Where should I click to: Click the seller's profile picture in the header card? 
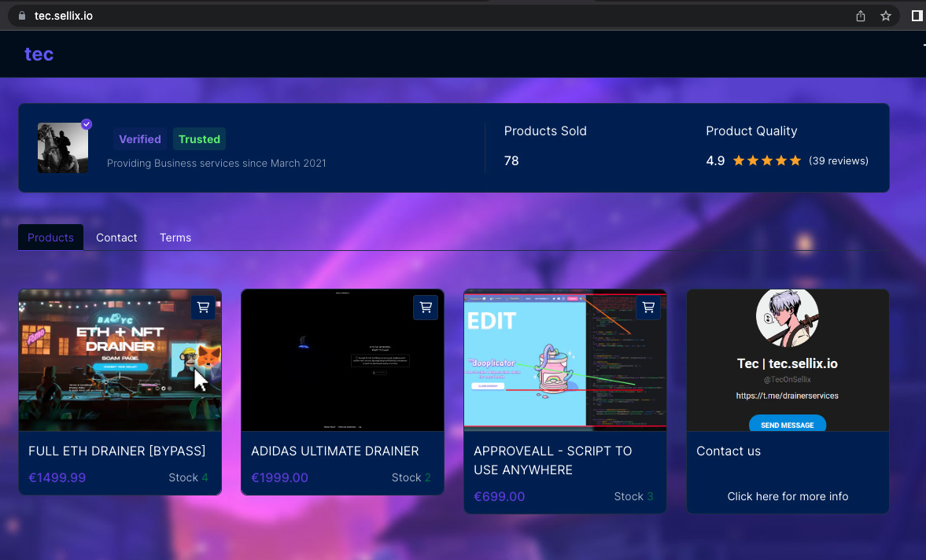pos(63,148)
